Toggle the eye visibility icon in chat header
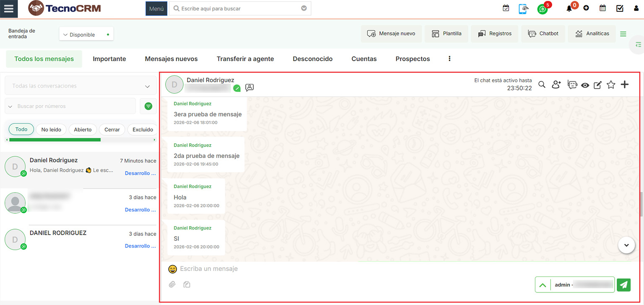The height and width of the screenshot is (305, 644). click(585, 85)
